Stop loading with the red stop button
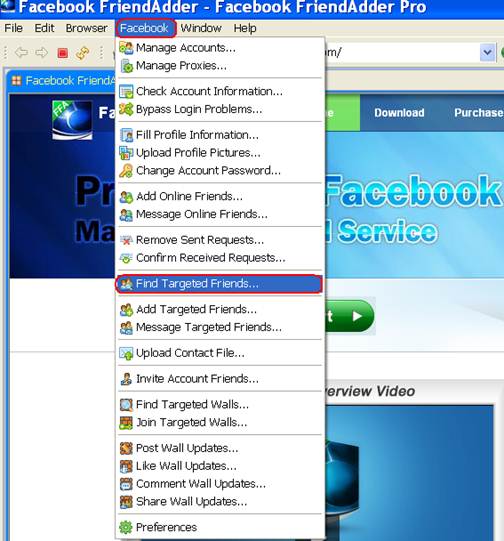This screenshot has height=541, width=504. pos(62,53)
